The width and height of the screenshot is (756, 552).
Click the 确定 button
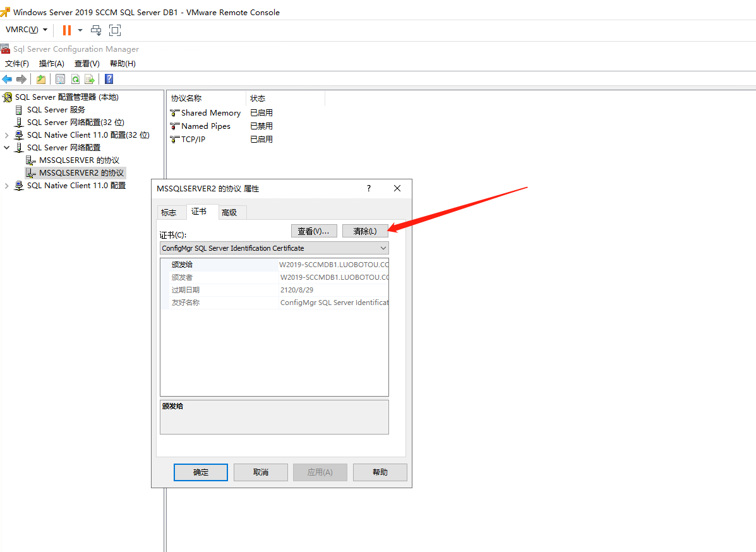201,472
